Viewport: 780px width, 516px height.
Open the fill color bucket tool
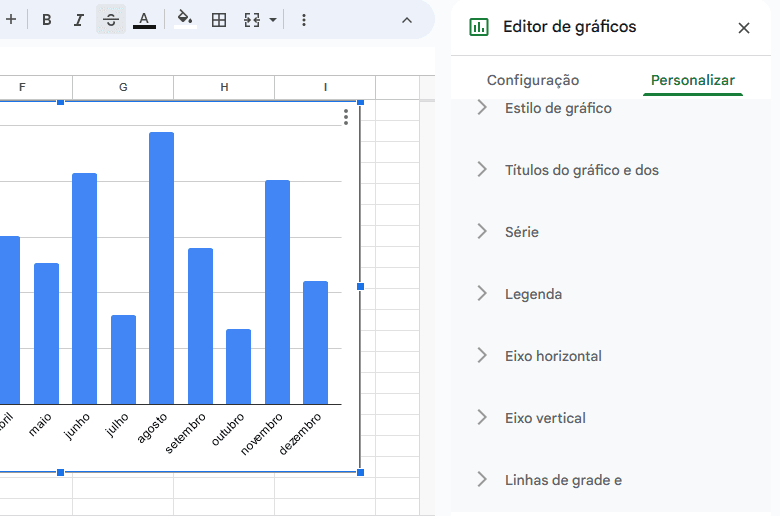pyautogui.click(x=185, y=20)
